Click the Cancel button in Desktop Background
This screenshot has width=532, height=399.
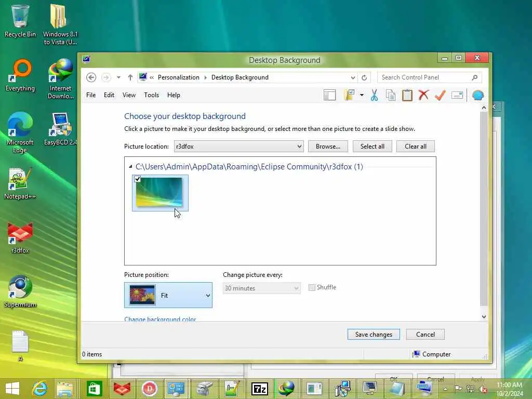tap(425, 334)
